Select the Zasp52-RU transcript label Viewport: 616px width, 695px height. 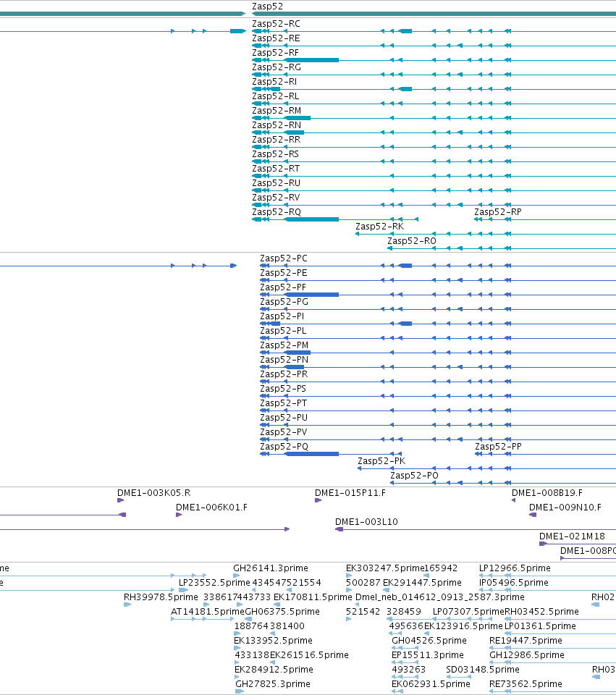pos(276,183)
